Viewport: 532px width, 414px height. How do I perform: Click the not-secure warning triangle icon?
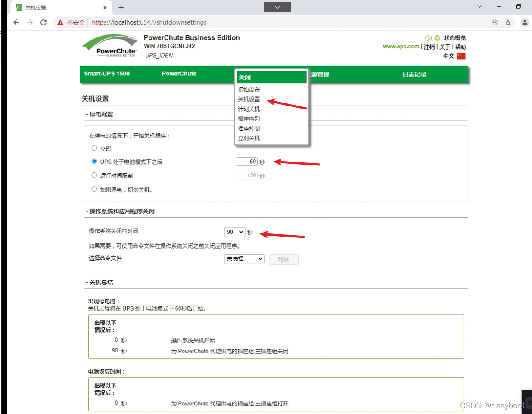point(60,22)
